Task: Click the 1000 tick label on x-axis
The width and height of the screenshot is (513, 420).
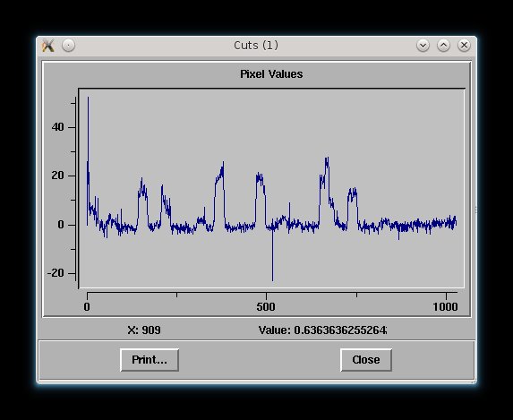Action: point(445,307)
